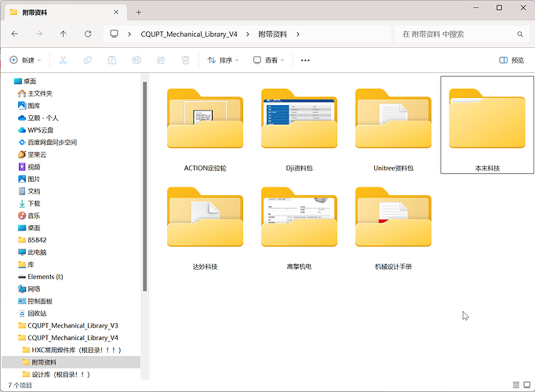
Task: Click the navigation pane vertical scrollbar
Action: point(144,187)
